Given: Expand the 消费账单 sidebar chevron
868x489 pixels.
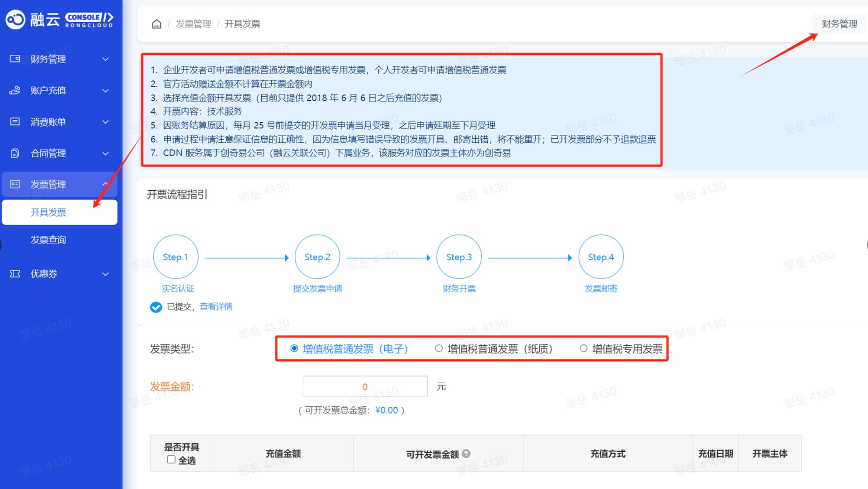Looking at the screenshot, I should pos(105,122).
